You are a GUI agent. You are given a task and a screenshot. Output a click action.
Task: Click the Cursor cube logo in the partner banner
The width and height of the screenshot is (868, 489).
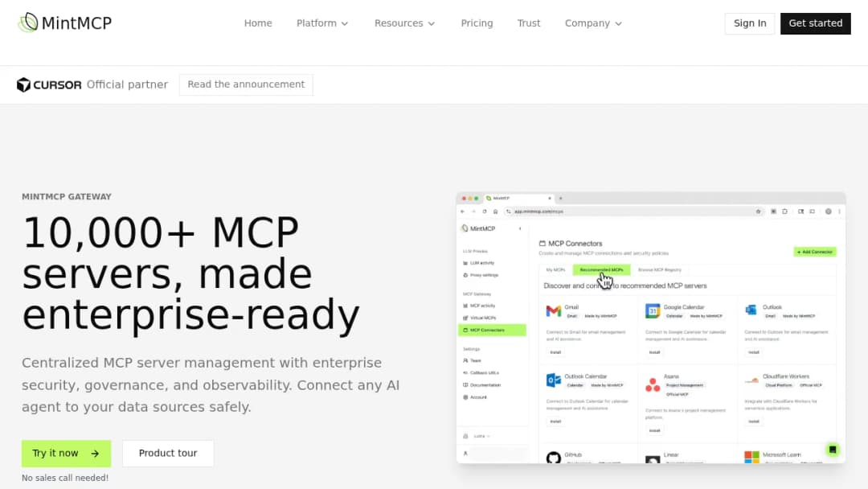click(23, 84)
